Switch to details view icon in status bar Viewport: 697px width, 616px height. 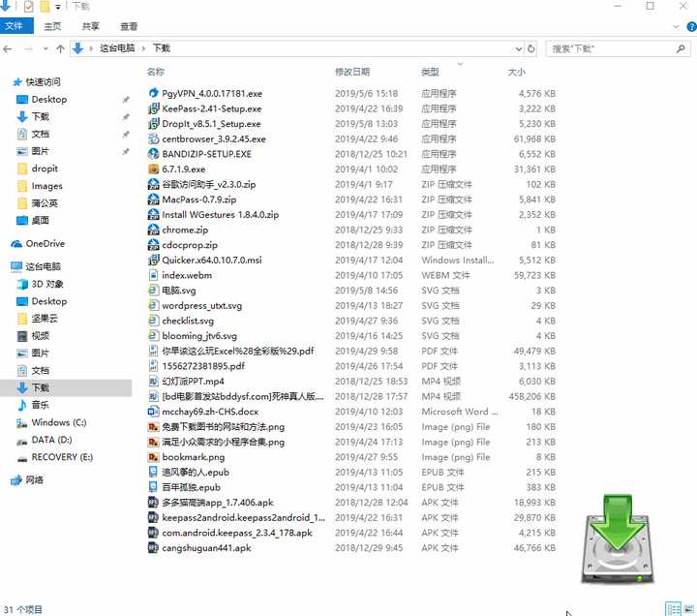point(673,609)
